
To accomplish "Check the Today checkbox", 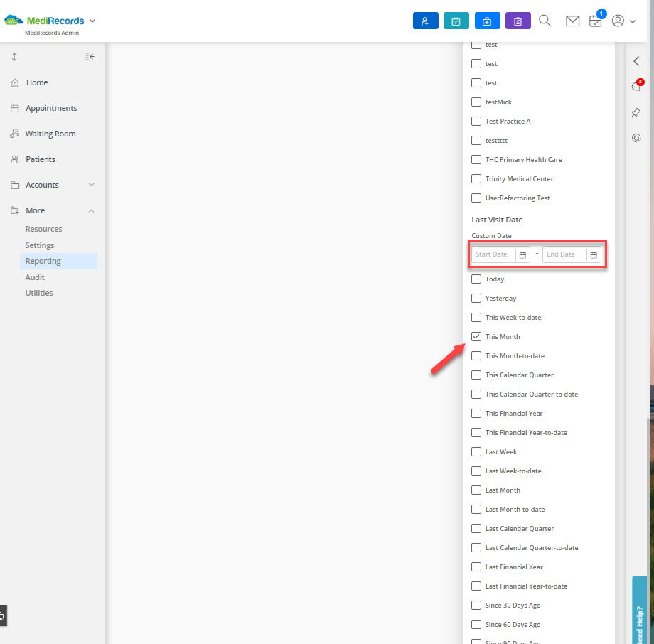I will [476, 279].
